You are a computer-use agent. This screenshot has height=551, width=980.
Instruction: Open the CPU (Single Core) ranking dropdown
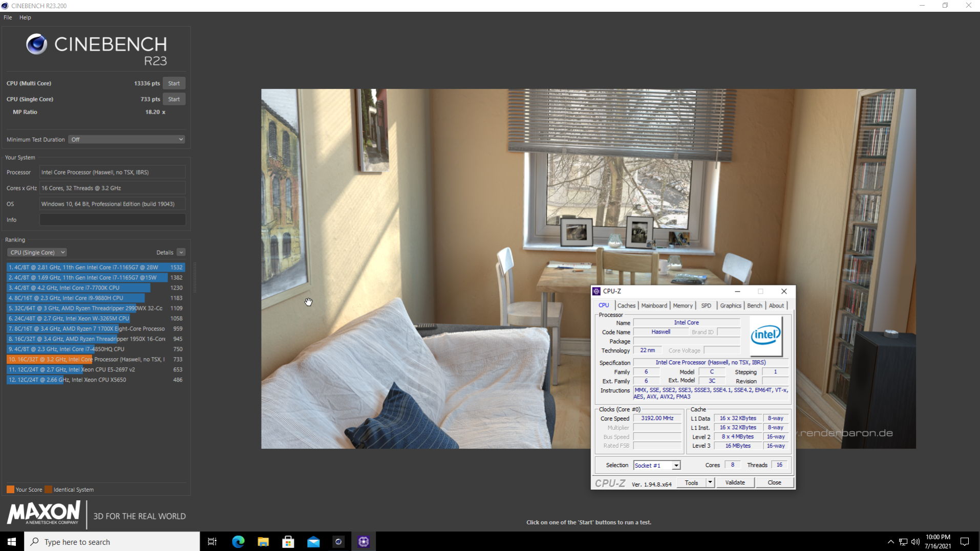click(x=37, y=253)
